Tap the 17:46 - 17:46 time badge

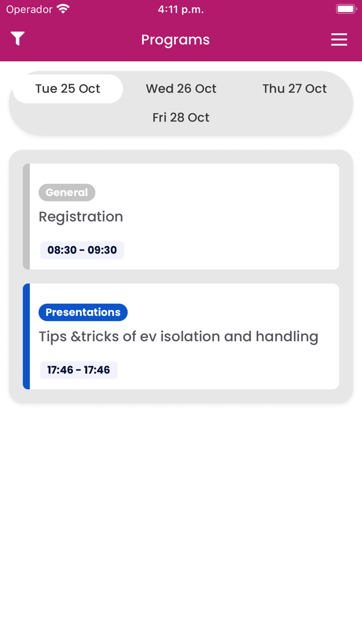pos(79,370)
